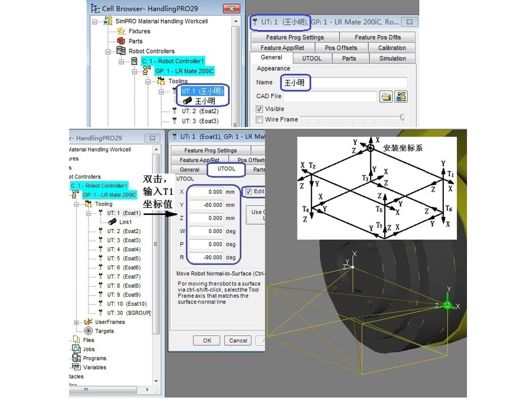This screenshot has height=399, width=532.
Task: Select the Fixtures icon in the upper Cell Browser
Action: click(x=121, y=31)
